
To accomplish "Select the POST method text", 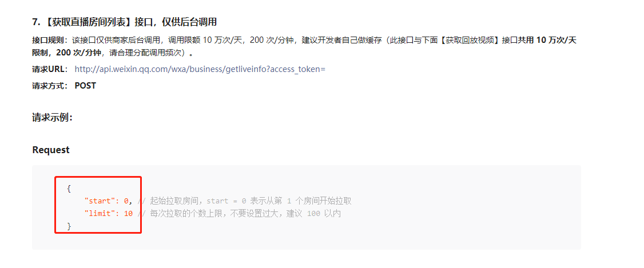I will (x=85, y=86).
